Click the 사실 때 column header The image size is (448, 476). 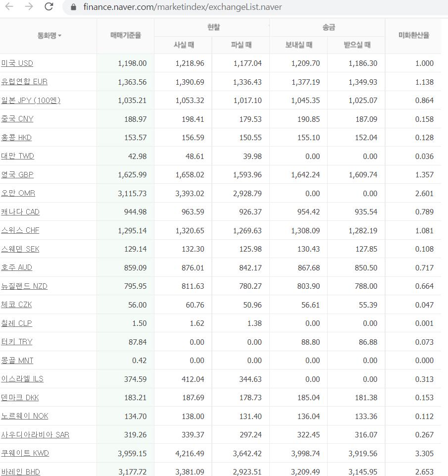(184, 45)
